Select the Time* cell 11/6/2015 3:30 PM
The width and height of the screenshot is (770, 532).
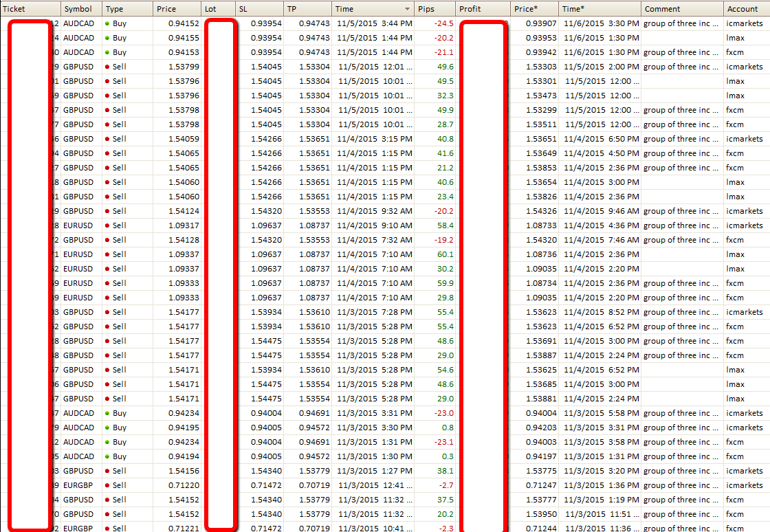602,23
